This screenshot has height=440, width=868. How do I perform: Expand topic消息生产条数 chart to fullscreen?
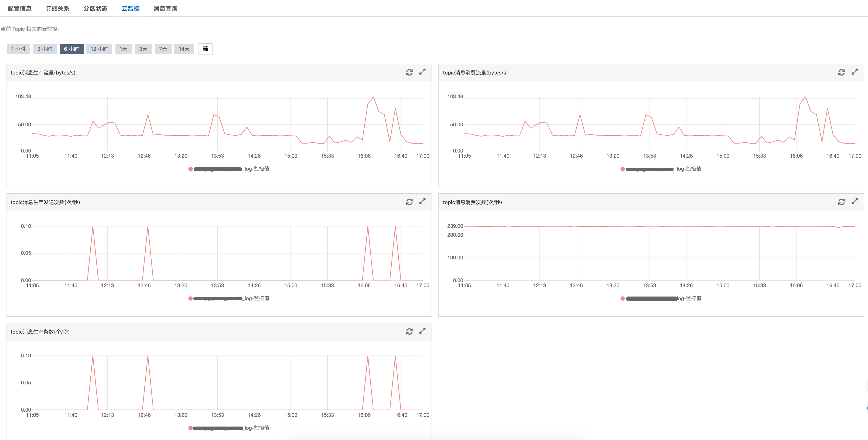click(422, 331)
